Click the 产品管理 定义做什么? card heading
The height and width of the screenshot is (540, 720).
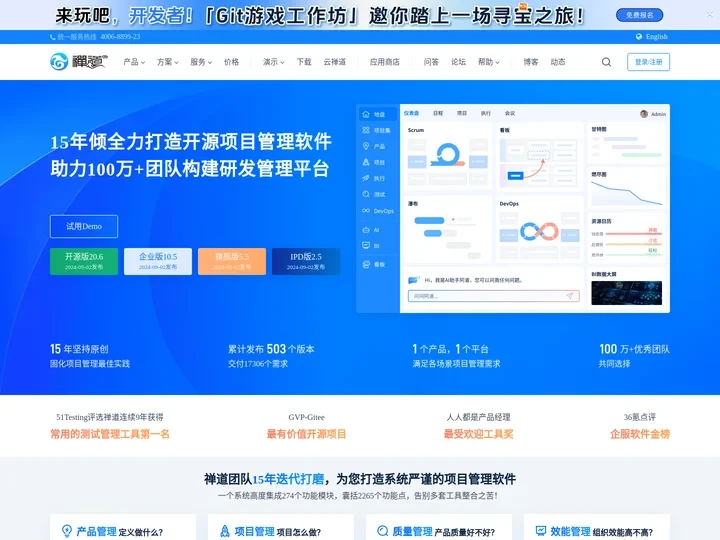pos(119,532)
